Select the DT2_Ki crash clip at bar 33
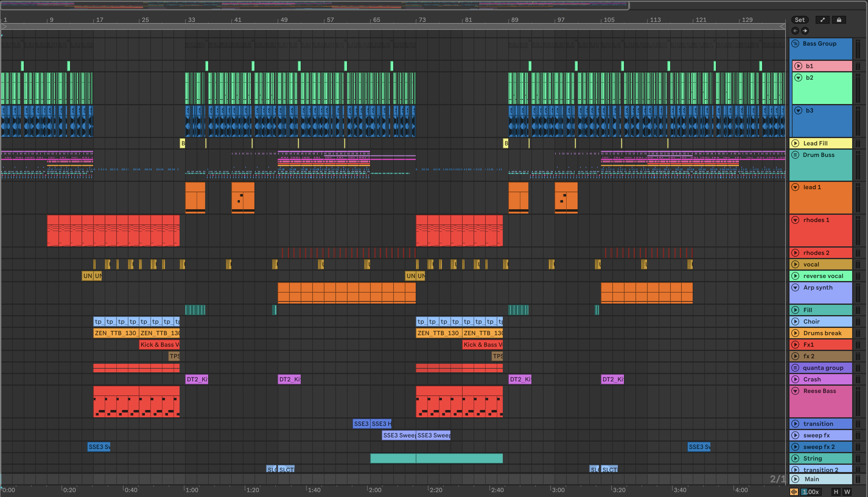Viewport: 868px width, 497px height. click(x=197, y=379)
